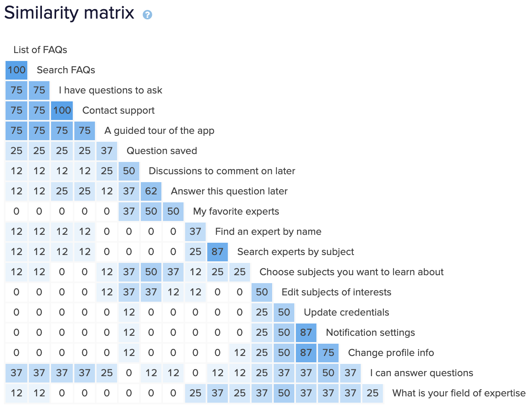Select the Contact support card label
Screen dimensions: 532x411
(x=118, y=110)
